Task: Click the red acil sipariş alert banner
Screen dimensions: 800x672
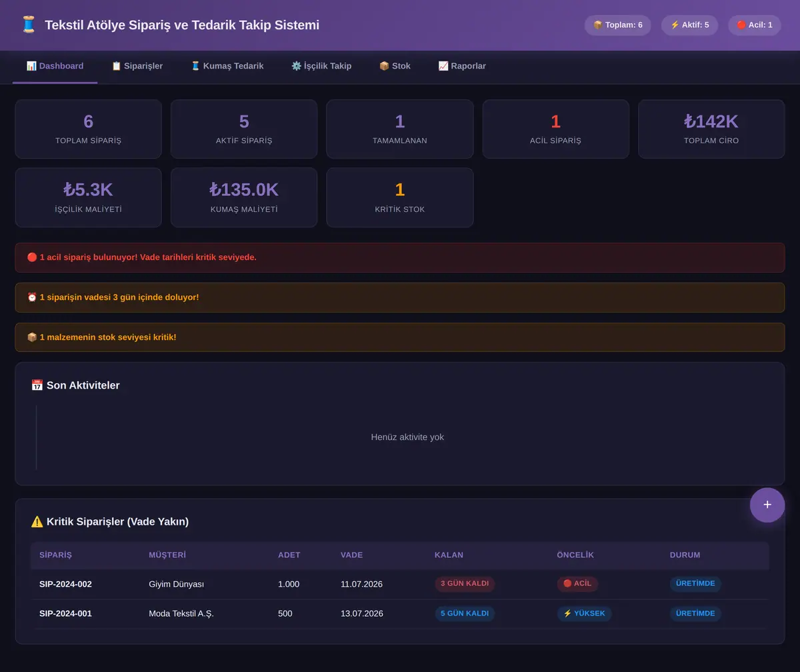Action: tap(400, 257)
